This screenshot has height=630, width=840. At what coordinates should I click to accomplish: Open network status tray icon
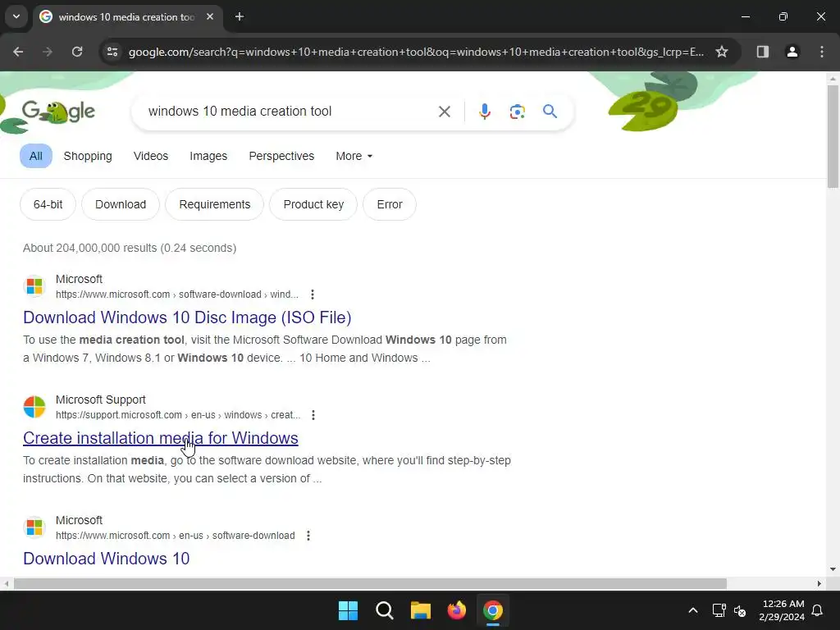[x=719, y=610]
